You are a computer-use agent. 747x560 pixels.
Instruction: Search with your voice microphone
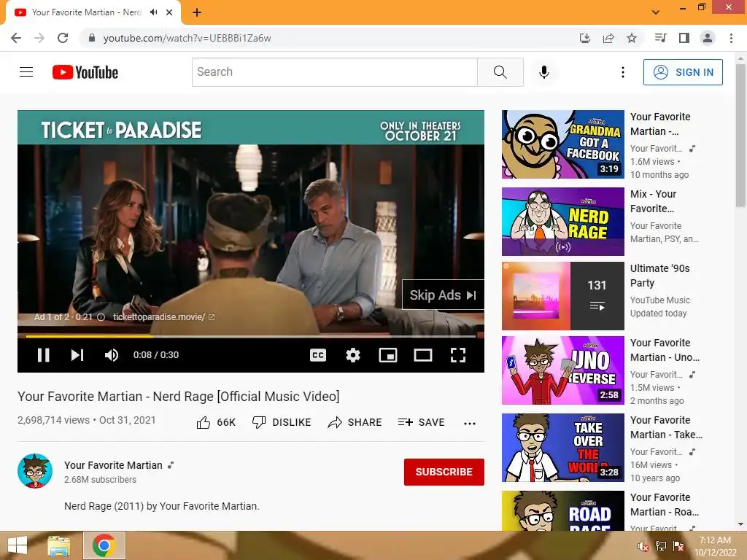(544, 72)
